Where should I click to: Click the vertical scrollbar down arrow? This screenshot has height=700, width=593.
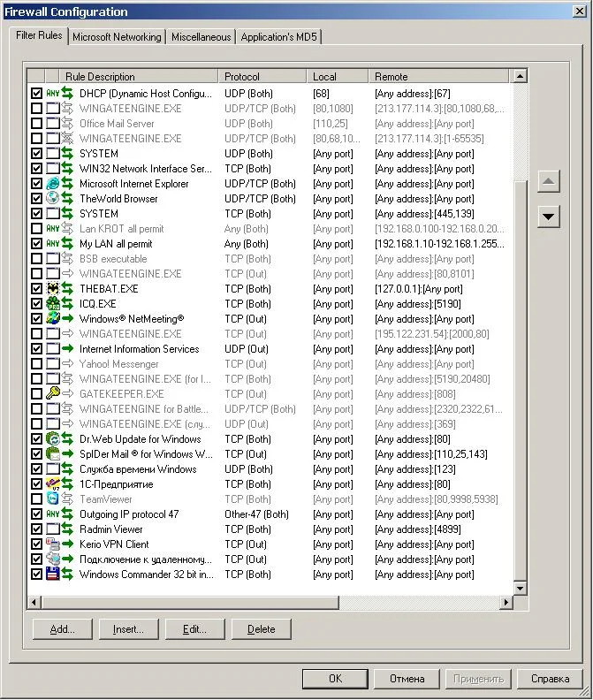520,589
